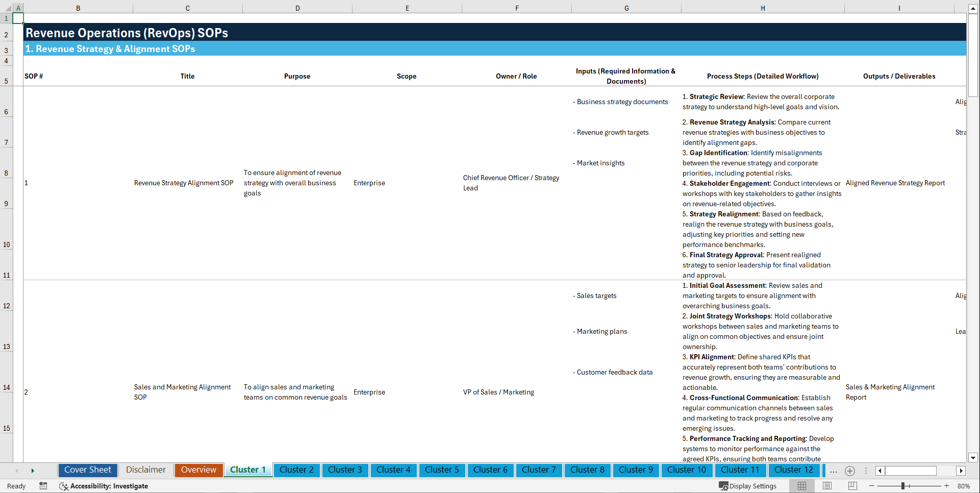Click the sheet navigation right arrow icon
The image size is (980, 493).
point(961,471)
